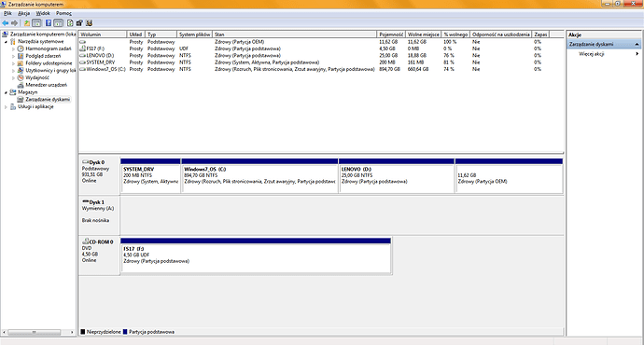Sort by the System plików column header
The image size is (644, 345).
click(x=195, y=34)
